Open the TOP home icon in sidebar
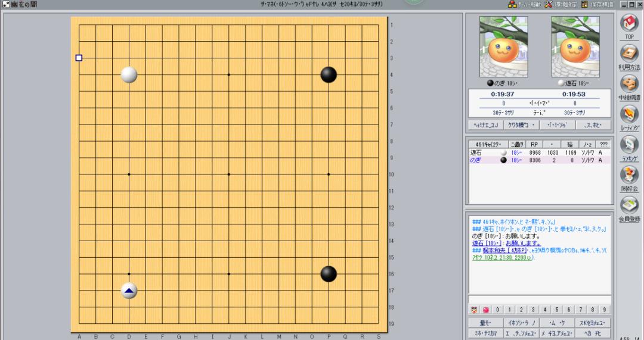Image resolution: width=644 pixels, height=340 pixels. [x=629, y=24]
